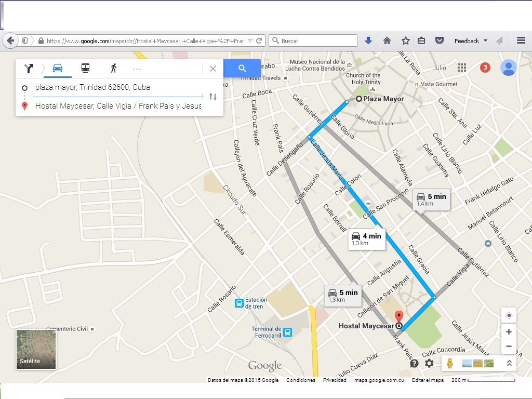
Task: Click the Hostal Maycesar red pin
Action: coord(399,317)
